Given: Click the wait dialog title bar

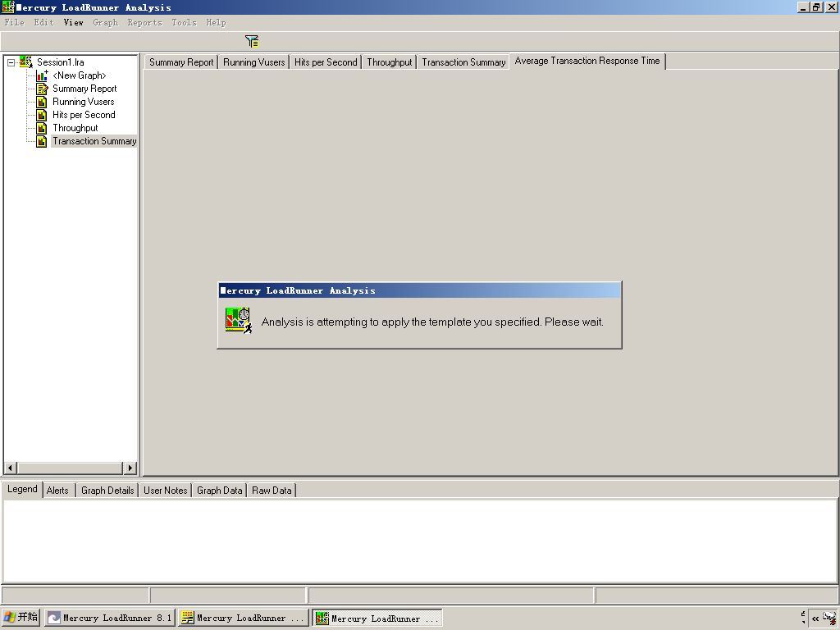Looking at the screenshot, I should [x=419, y=291].
